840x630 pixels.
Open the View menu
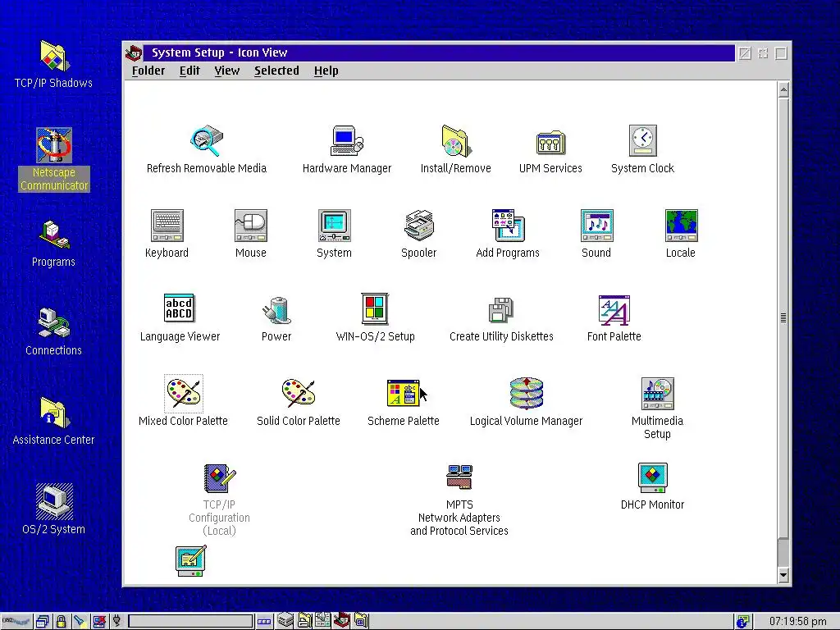pos(227,71)
